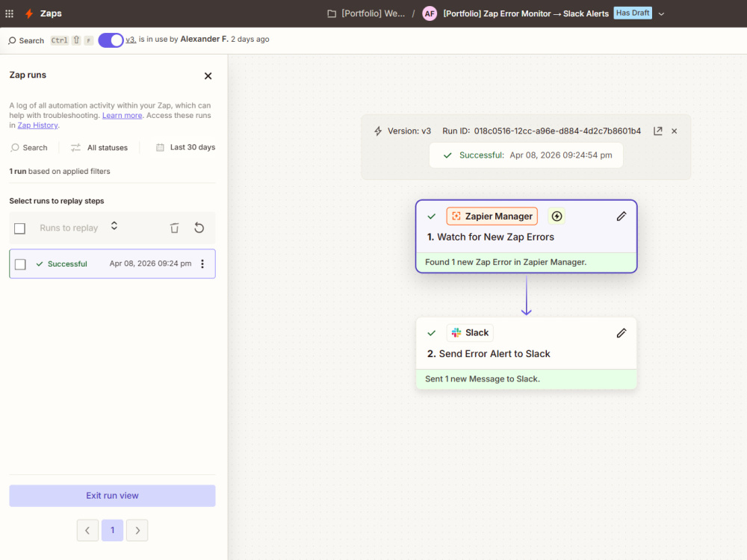Go to previous page of runs

pyautogui.click(x=87, y=530)
